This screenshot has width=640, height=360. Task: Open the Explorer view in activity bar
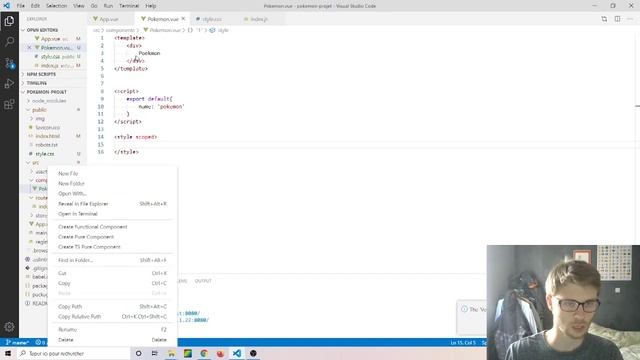tap(9, 21)
